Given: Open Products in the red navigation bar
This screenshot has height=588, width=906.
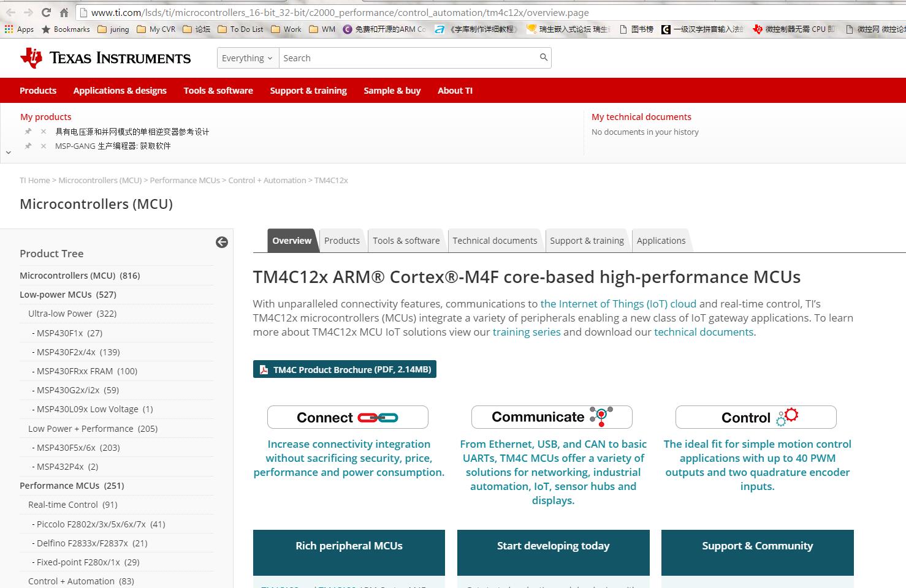Looking at the screenshot, I should [x=38, y=91].
